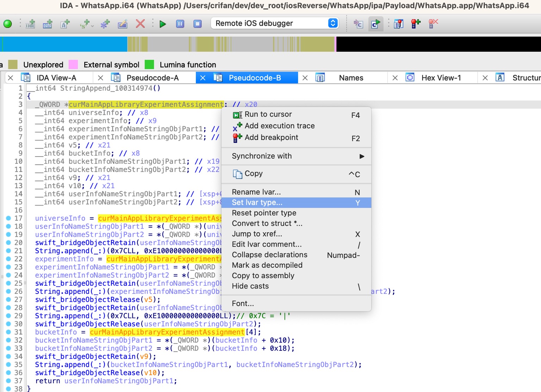Choose Add breakpoint in context menu
541x392 pixels.
[296, 138]
